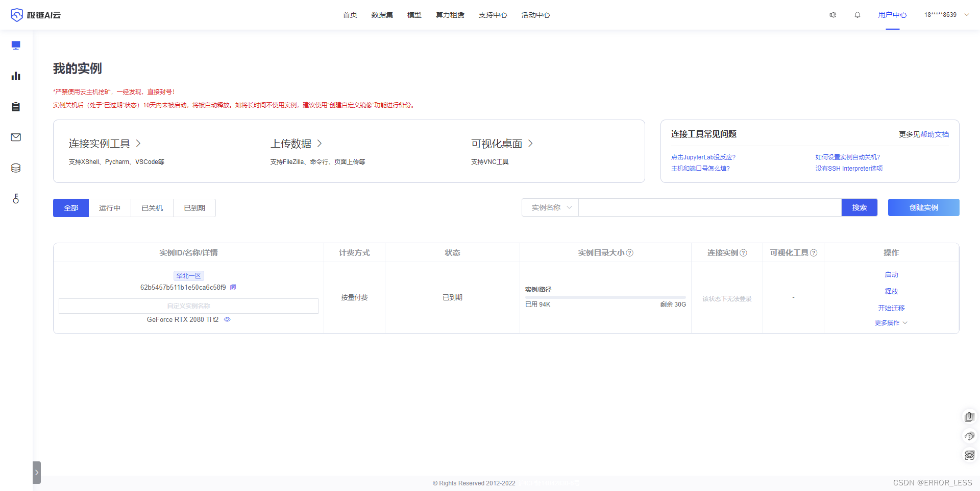Select the 已到期 filter tab

click(x=194, y=208)
